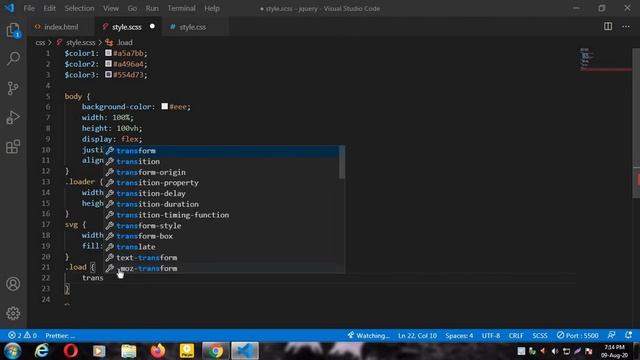The width and height of the screenshot is (640, 360).
Task: Show errors and warnings in status bar
Action: (22, 336)
